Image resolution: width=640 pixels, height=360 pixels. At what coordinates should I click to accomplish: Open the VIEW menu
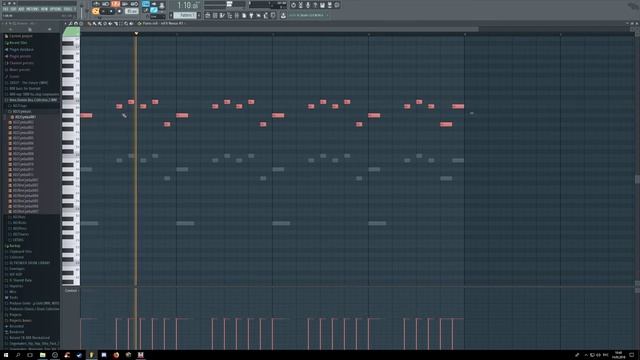(44, 9)
